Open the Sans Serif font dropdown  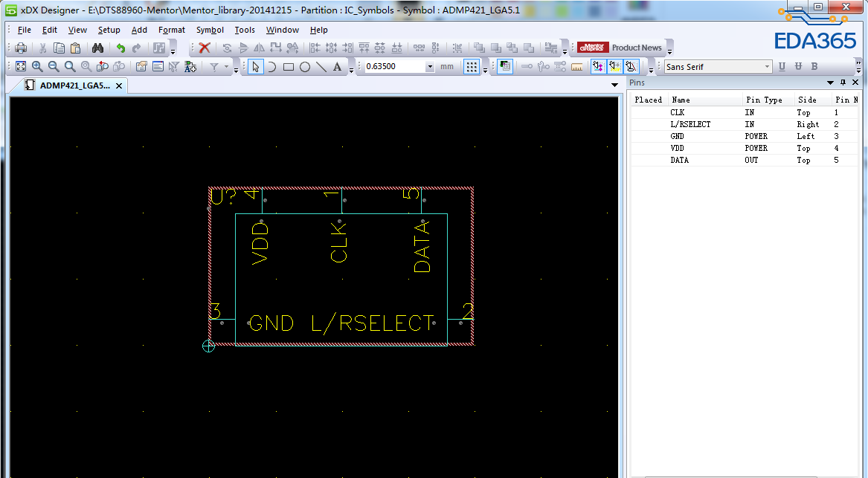tap(767, 67)
